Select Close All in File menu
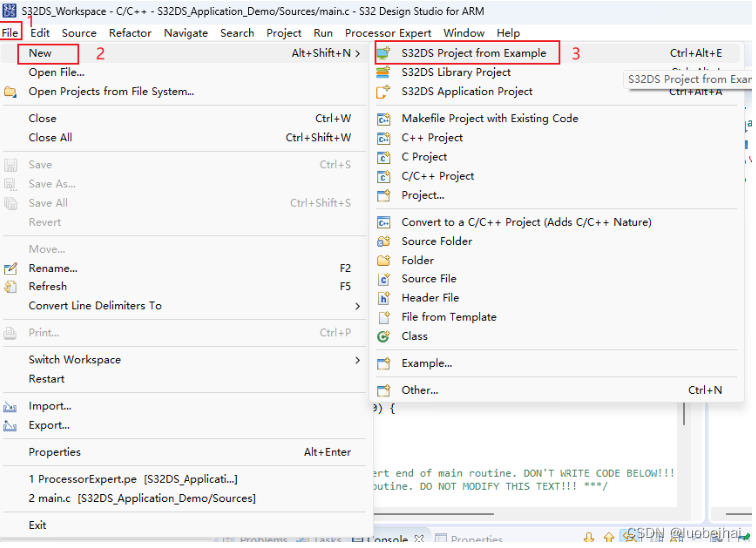The image size is (756, 548). [184, 138]
